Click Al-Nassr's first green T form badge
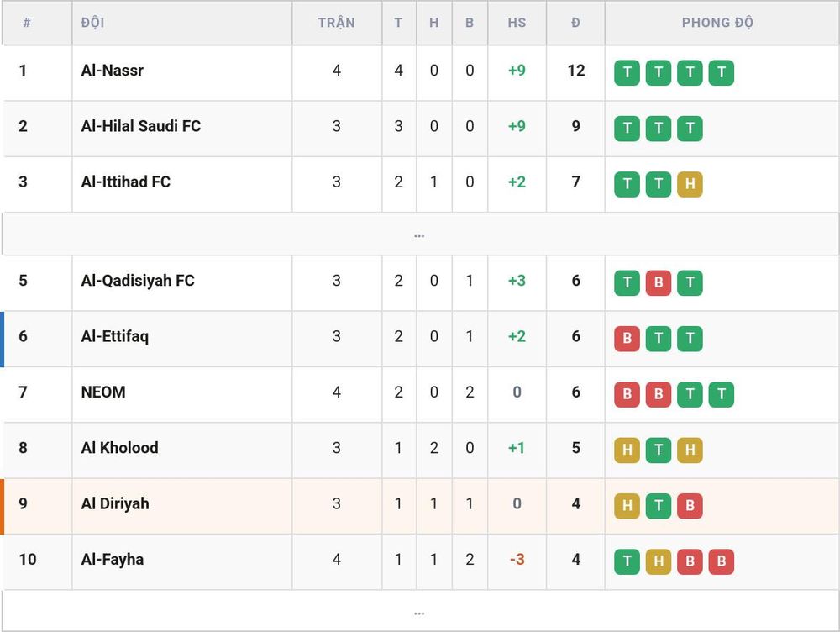The height and width of the screenshot is (632, 840). (x=627, y=72)
